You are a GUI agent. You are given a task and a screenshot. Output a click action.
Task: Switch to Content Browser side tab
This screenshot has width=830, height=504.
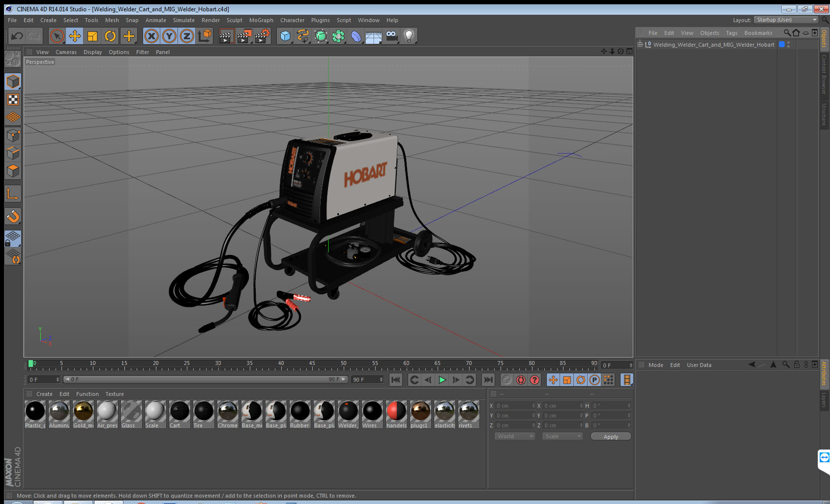824,74
